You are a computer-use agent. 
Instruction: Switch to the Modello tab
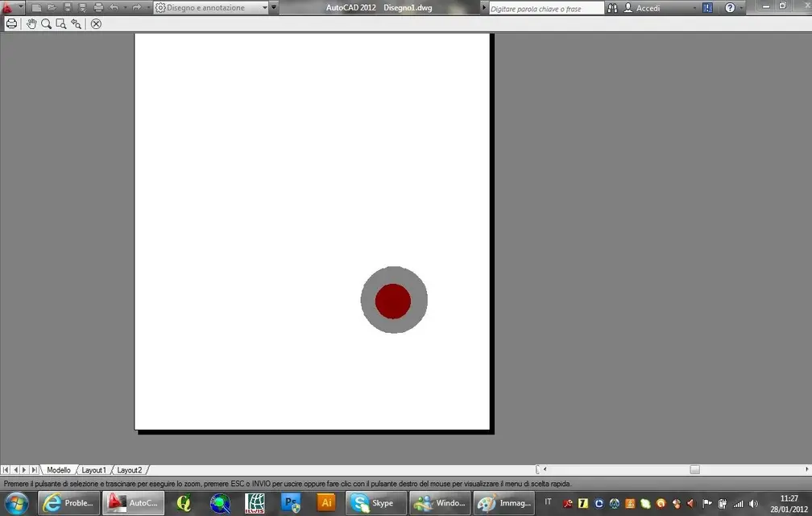(59, 470)
